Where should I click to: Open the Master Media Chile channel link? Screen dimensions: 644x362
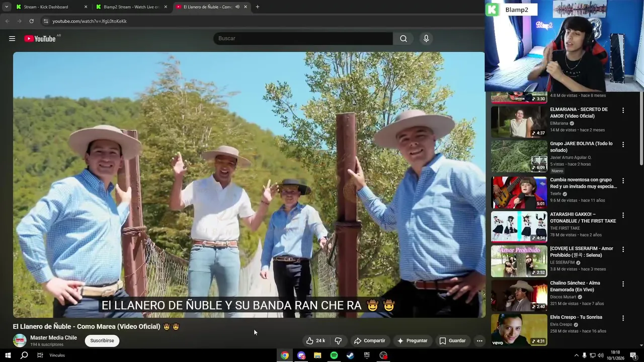[53, 338]
